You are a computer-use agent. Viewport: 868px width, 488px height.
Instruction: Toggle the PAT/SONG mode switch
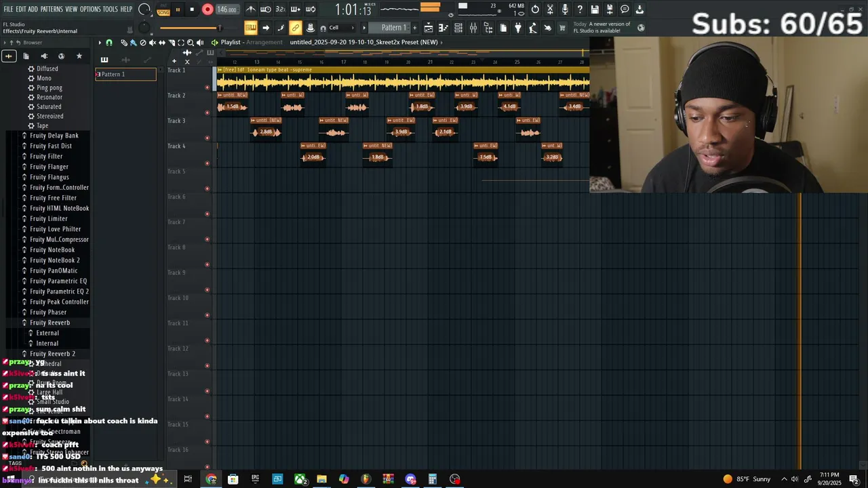(163, 9)
